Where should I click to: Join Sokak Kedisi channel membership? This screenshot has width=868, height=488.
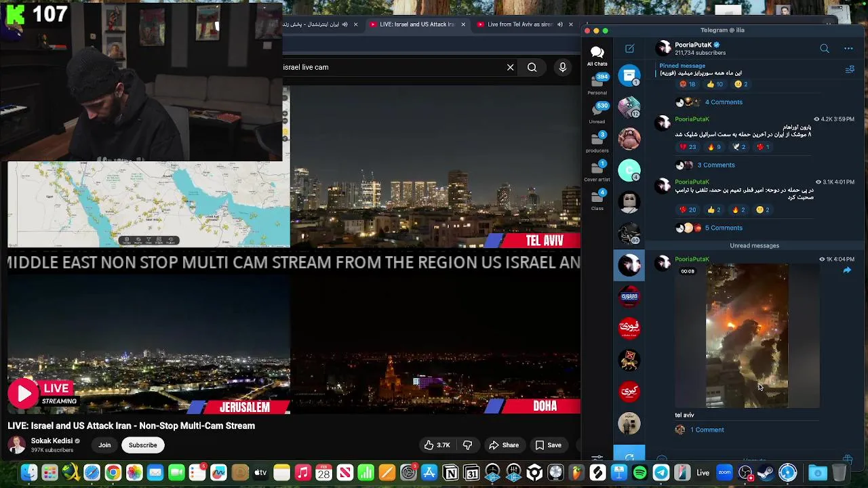(x=104, y=445)
